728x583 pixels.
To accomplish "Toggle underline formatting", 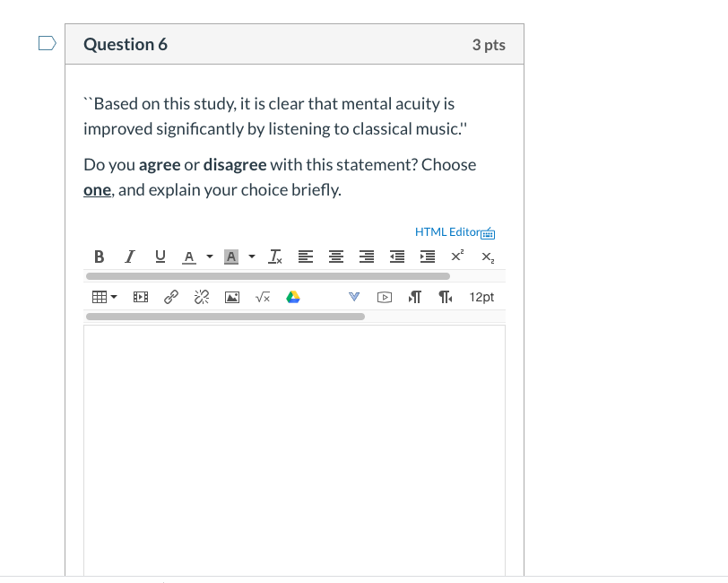I will tap(160, 257).
